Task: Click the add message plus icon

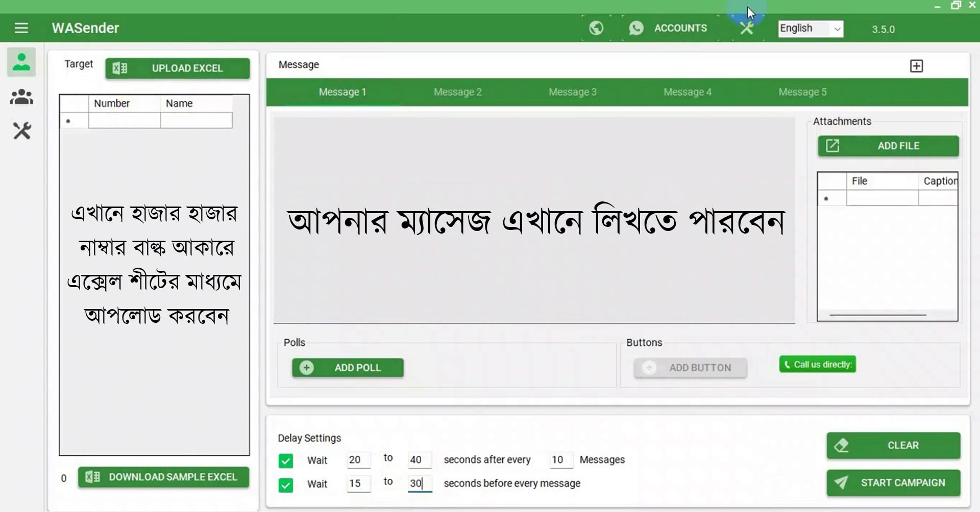Action: pyautogui.click(x=916, y=66)
